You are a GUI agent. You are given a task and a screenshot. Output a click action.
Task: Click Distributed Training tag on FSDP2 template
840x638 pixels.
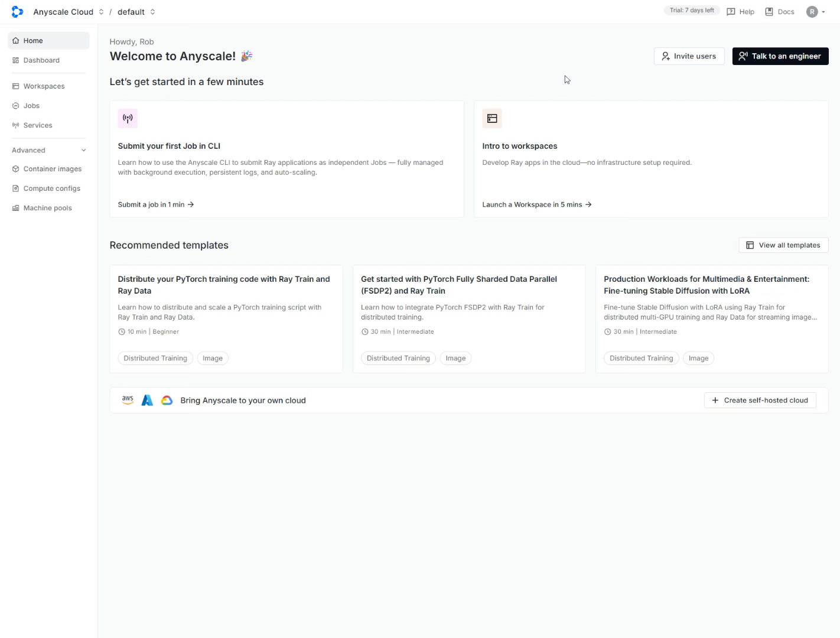(398, 358)
